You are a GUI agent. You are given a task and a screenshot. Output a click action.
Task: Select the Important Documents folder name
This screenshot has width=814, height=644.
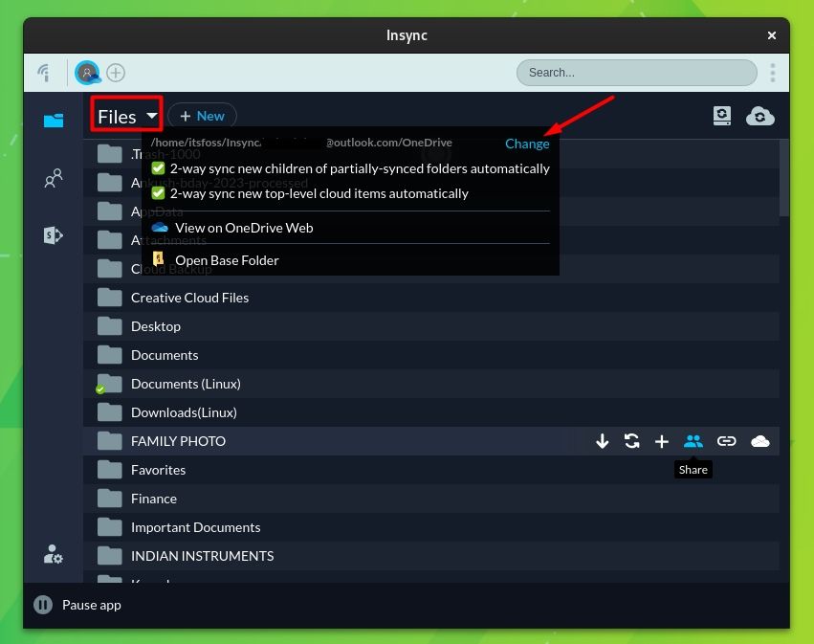[196, 527]
